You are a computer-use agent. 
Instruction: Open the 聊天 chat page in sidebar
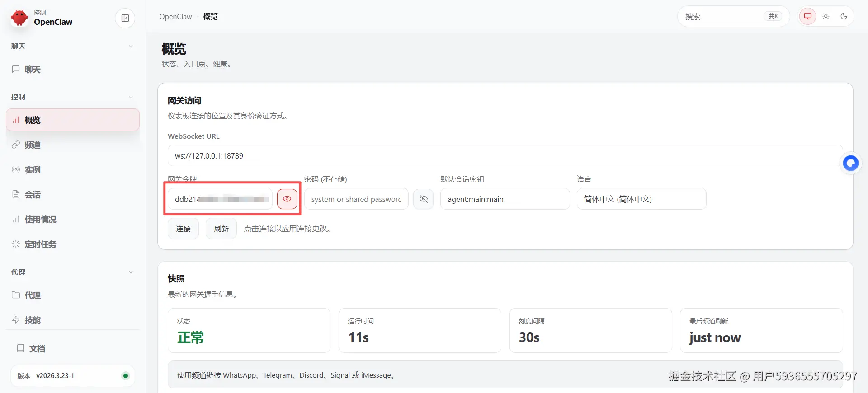tap(72, 70)
